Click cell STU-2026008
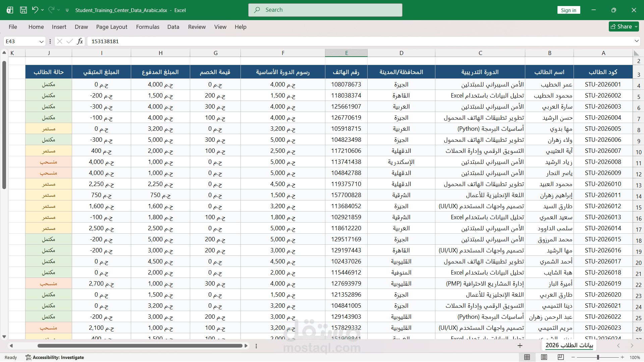644x362 pixels. point(603,162)
